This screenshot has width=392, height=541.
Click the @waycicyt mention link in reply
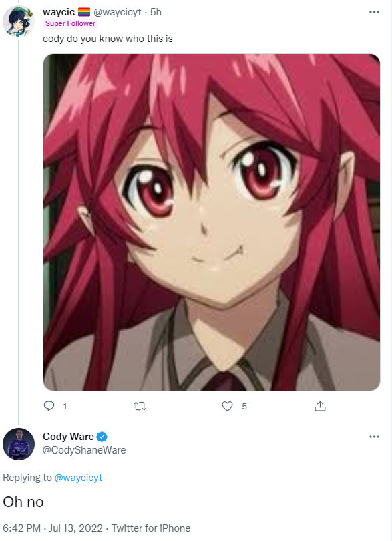click(x=78, y=478)
